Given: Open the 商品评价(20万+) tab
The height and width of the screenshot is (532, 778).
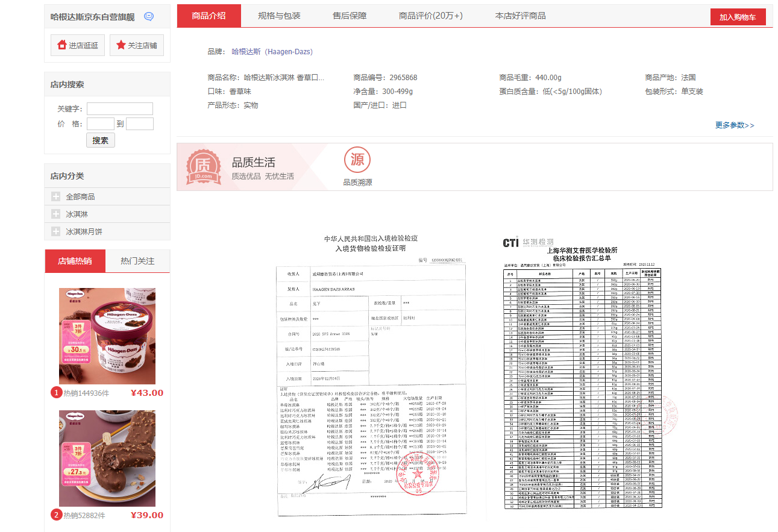Looking at the screenshot, I should pos(431,16).
